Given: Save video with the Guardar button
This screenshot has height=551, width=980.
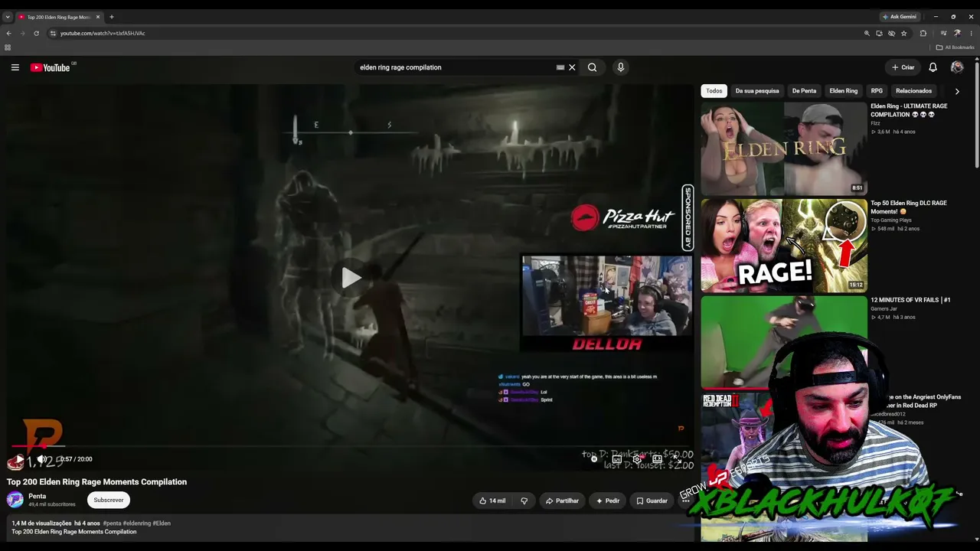Looking at the screenshot, I should pos(652,500).
